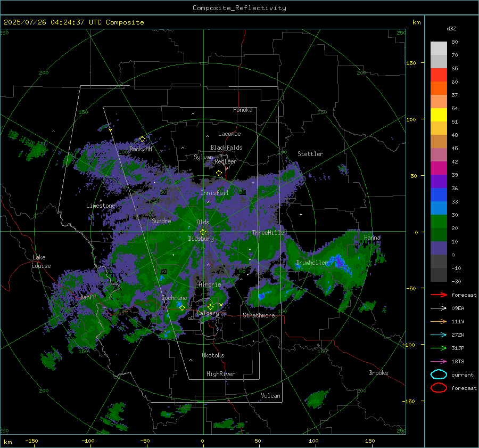The width and height of the screenshot is (479, 448).
Task: Click the Calgary city label
Action: tap(208, 313)
